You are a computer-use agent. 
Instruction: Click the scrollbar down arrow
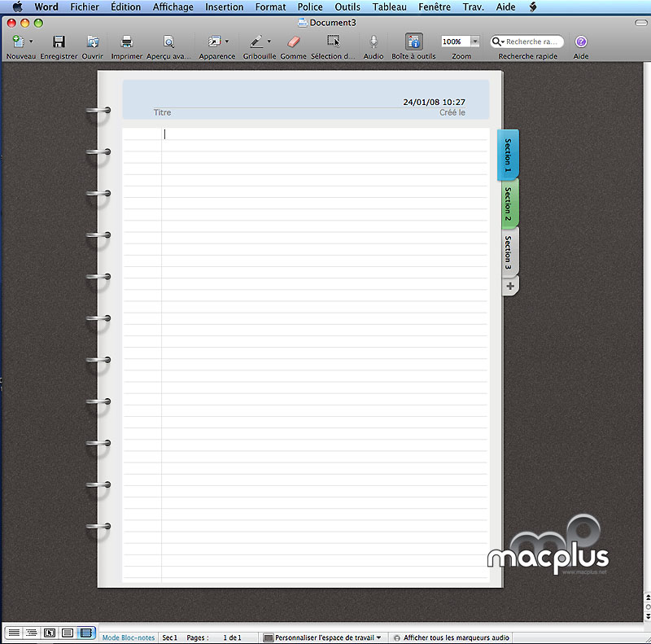coord(647,616)
